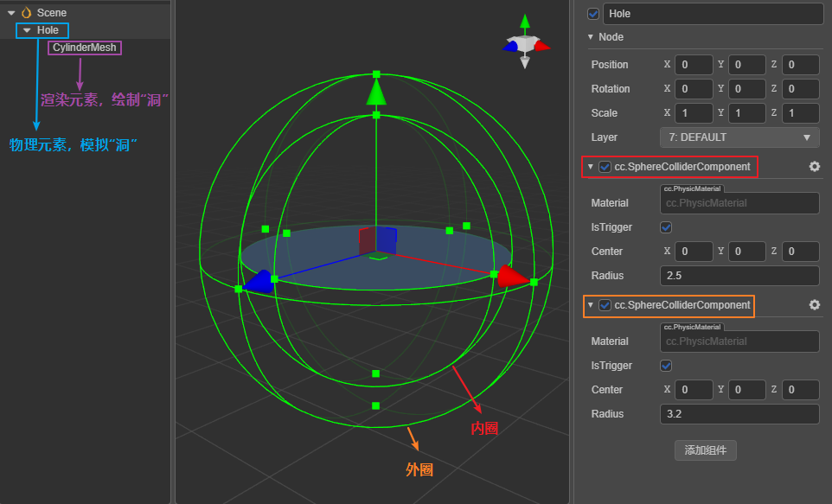The height and width of the screenshot is (504, 832).
Task: Click the Material slot of the Radius 3.2 collider
Action: (x=739, y=341)
